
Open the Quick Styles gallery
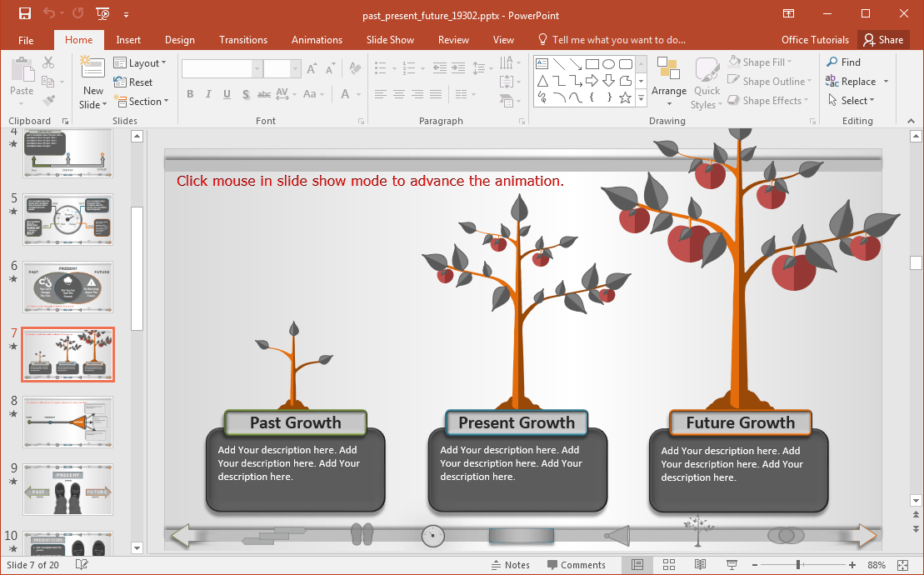(706, 81)
